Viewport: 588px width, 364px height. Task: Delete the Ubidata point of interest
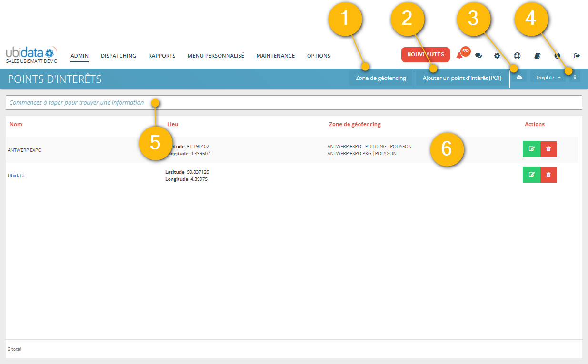pyautogui.click(x=548, y=175)
